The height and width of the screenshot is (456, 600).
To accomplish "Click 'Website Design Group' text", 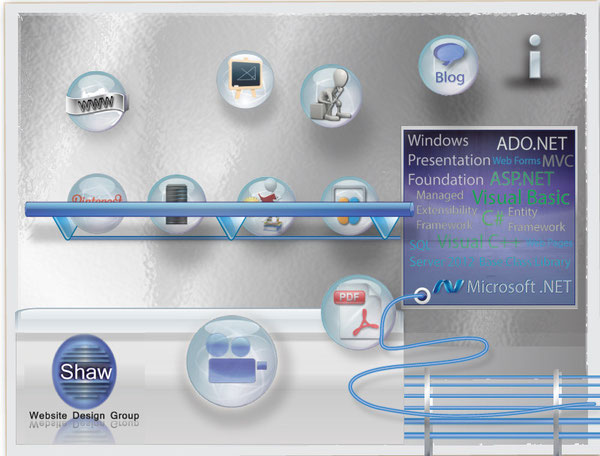I will point(84,415).
